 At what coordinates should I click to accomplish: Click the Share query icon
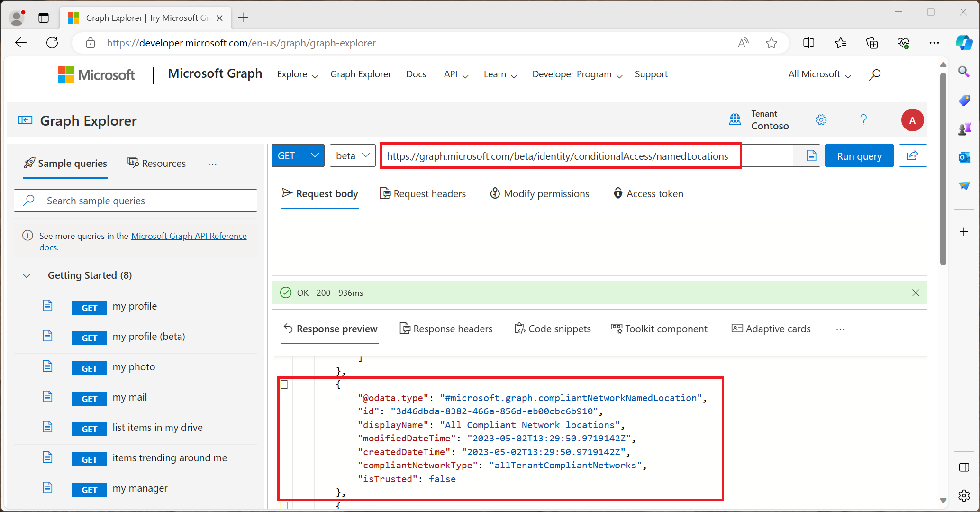(x=913, y=155)
